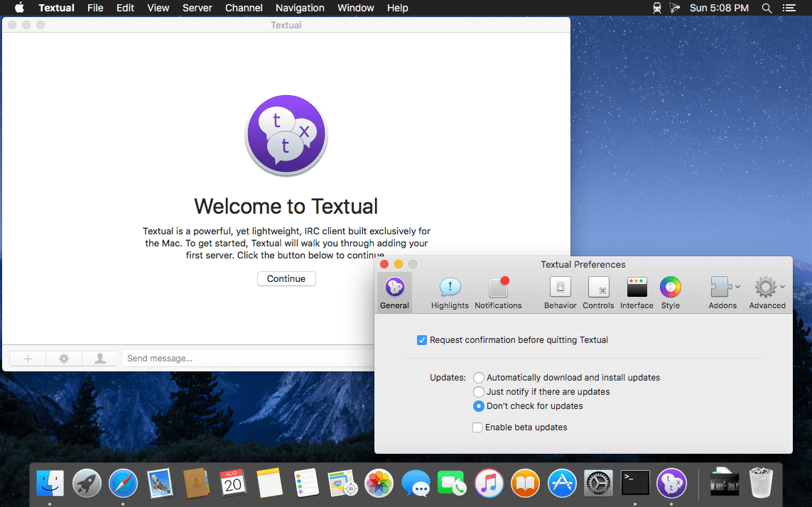Image resolution: width=812 pixels, height=507 pixels.
Task: Open the File menu
Action: (95, 8)
